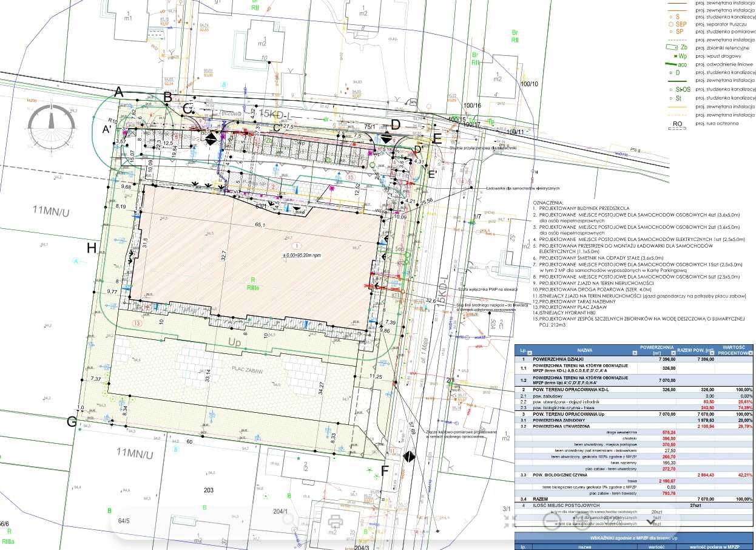Click the "OZNACZENIA:" legend heading
Screen dimensions: 756x550
[x=548, y=202]
